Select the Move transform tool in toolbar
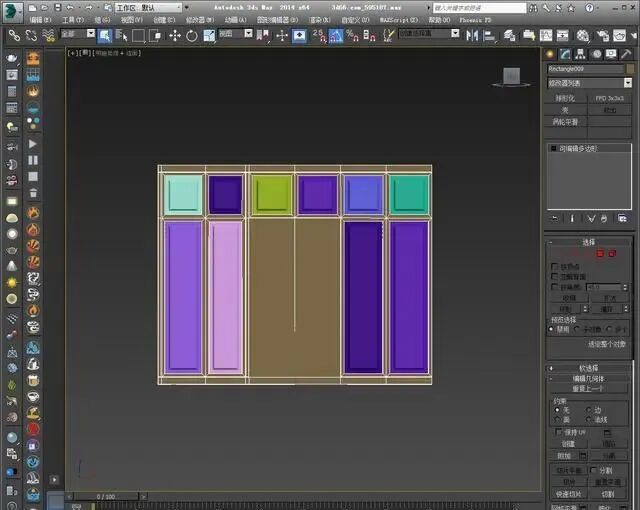 pos(174,35)
